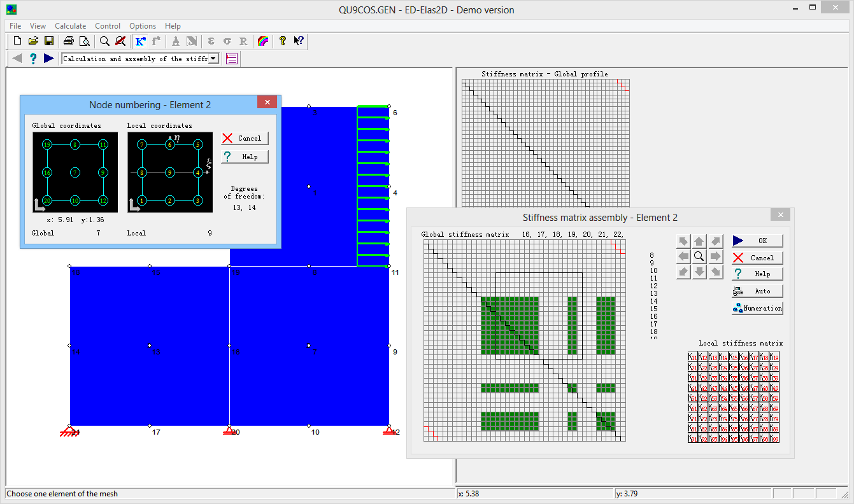Click the stiffness matrix Ke toolbar icon
Screen dimensions: 854x504
140,41
